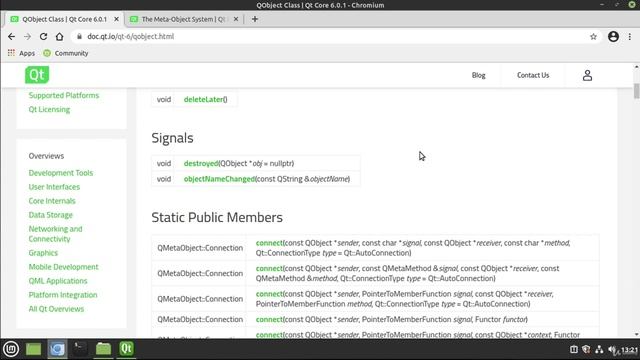Click the Overviews sidebar heading

46,156
